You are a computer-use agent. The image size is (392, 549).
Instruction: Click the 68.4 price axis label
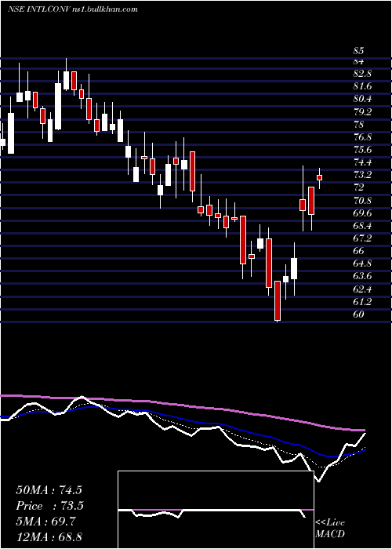coord(362,226)
